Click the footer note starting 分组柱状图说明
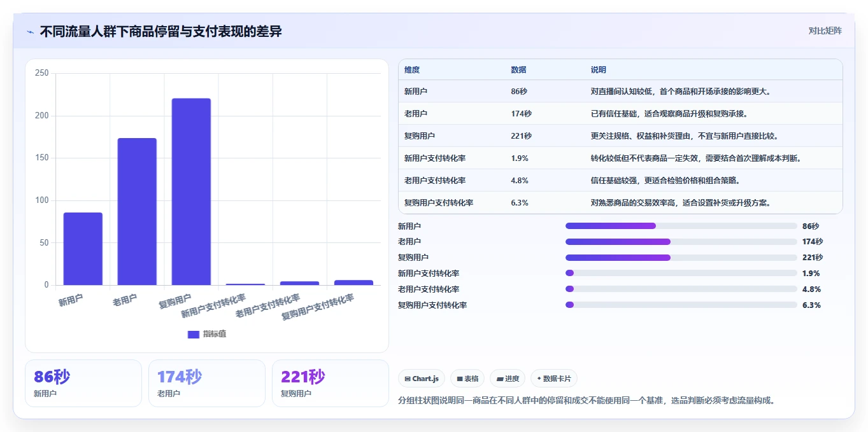This screenshot has width=868, height=432. [587, 401]
